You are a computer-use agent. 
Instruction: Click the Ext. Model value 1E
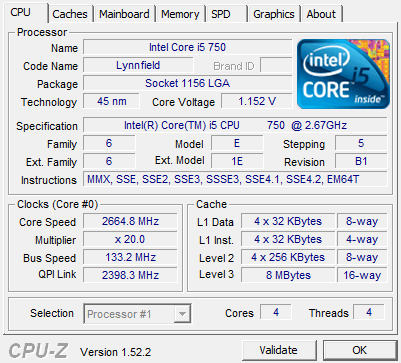tap(237, 161)
